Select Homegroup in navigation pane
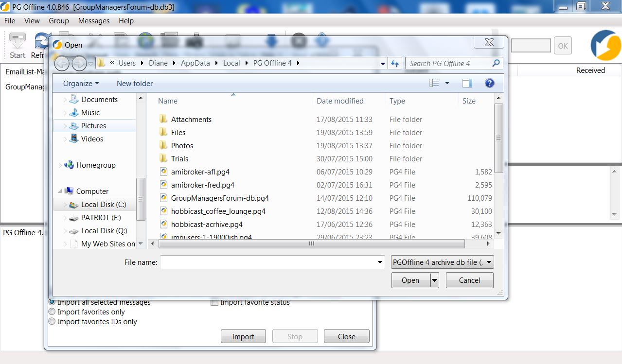622x364 pixels. coord(96,165)
